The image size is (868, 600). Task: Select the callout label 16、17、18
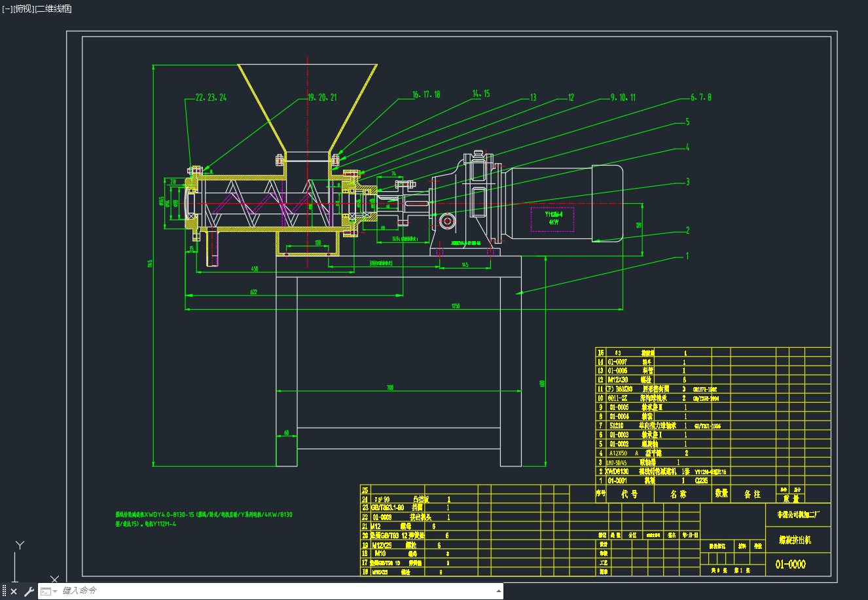point(426,94)
